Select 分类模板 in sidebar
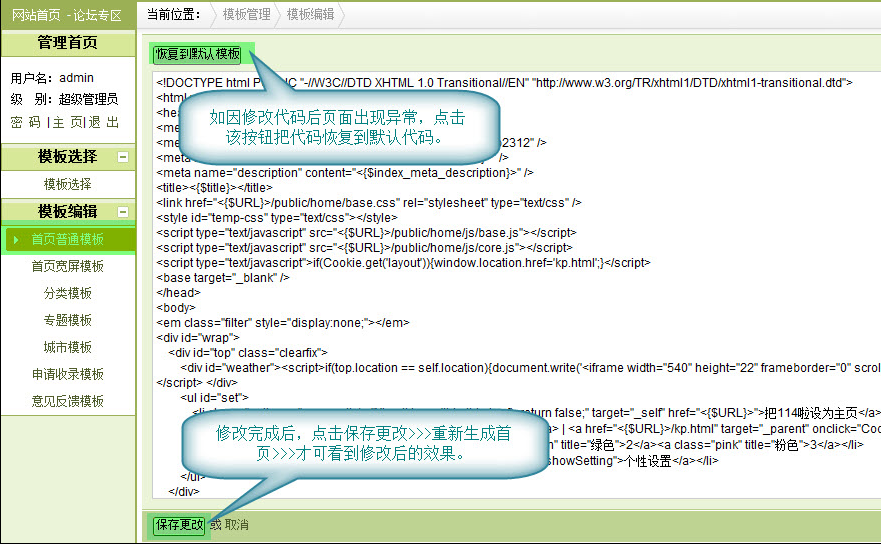Viewport: 881px width, 544px height. [x=67, y=293]
